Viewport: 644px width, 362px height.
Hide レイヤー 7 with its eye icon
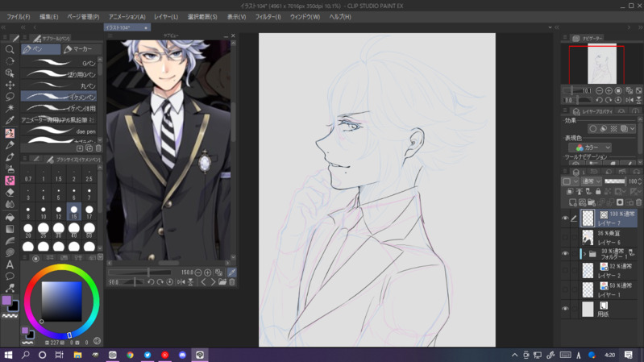click(x=565, y=218)
